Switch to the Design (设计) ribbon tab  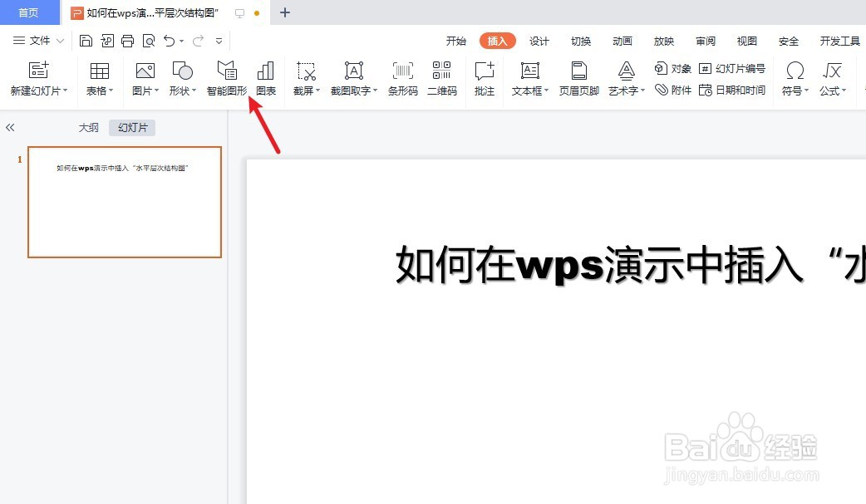(539, 41)
